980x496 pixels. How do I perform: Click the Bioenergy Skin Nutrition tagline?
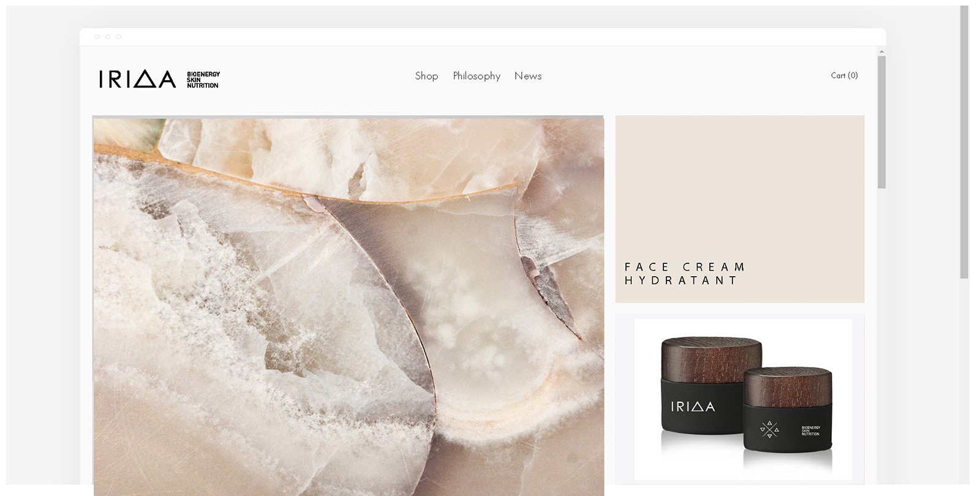(203, 80)
